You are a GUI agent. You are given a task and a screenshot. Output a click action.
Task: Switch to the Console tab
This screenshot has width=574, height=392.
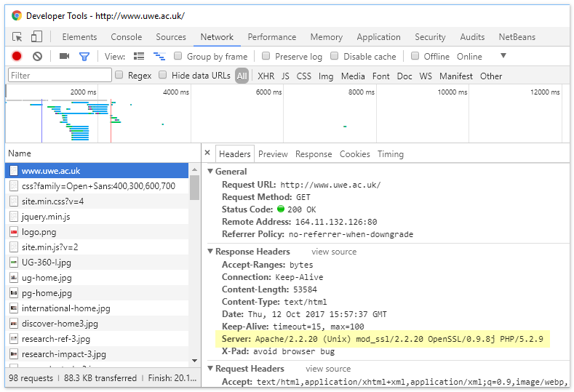click(x=127, y=37)
